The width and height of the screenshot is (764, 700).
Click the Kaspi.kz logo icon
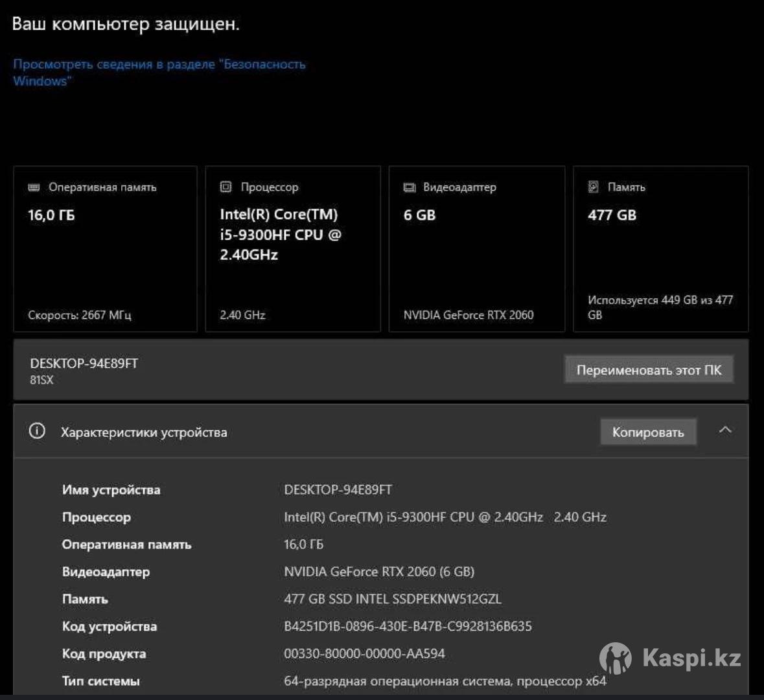coord(615,659)
